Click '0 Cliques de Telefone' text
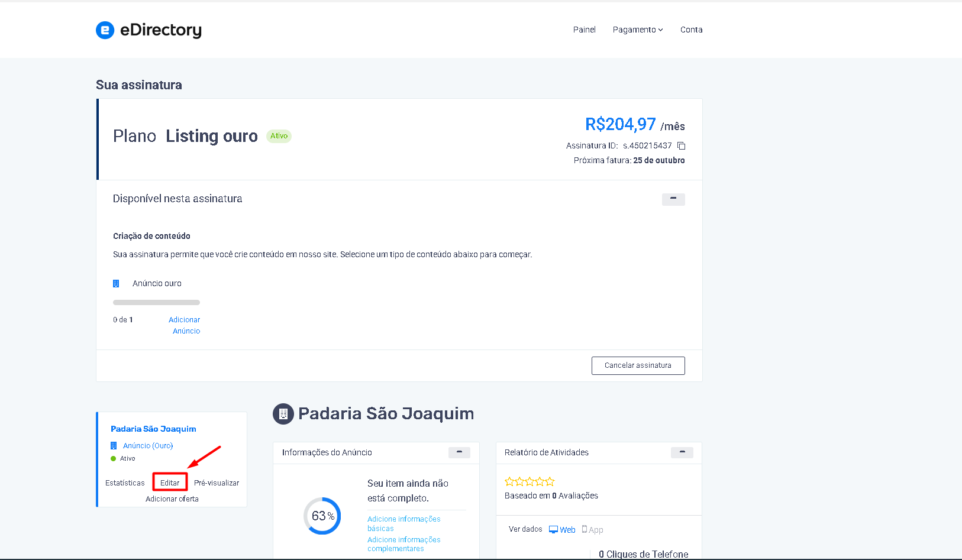Screen dimensions: 962x560 click(x=644, y=554)
